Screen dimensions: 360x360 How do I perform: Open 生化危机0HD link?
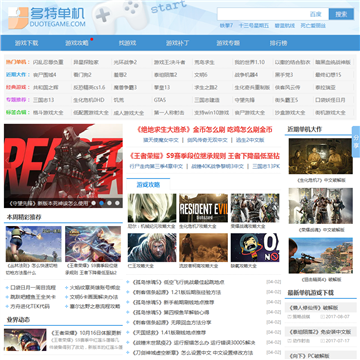[x=89, y=100]
